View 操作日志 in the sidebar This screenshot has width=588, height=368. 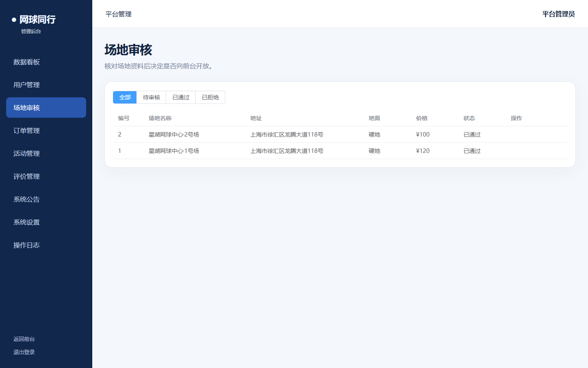pos(46,245)
